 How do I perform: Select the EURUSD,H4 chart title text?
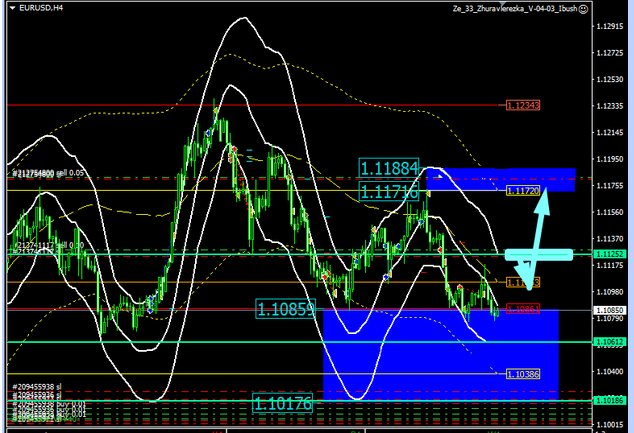click(x=39, y=10)
